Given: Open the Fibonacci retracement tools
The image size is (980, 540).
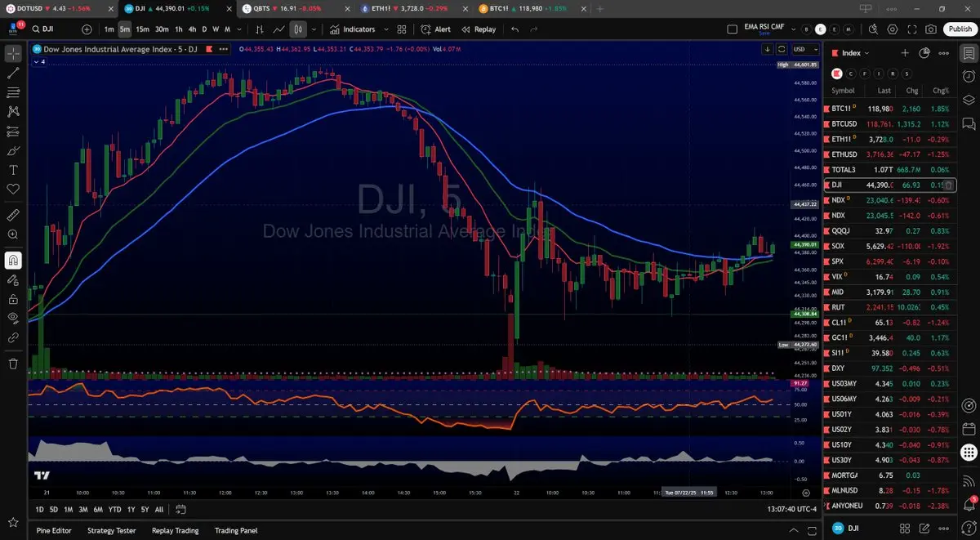Looking at the screenshot, I should point(13,92).
